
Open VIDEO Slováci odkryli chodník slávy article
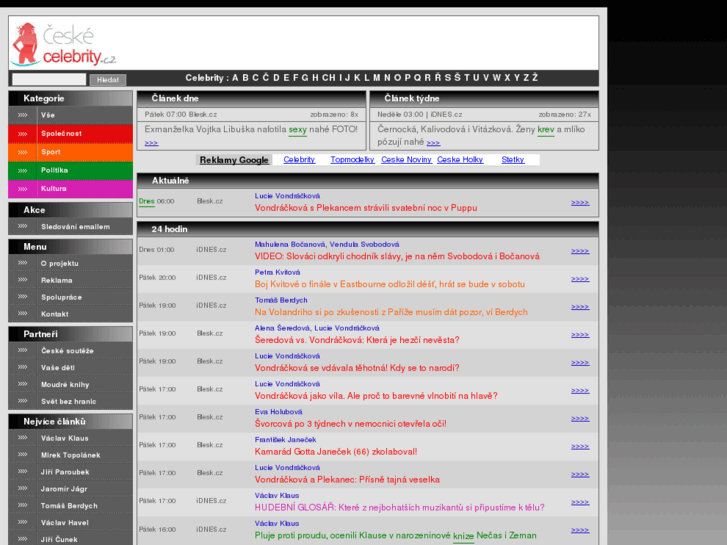click(397, 256)
